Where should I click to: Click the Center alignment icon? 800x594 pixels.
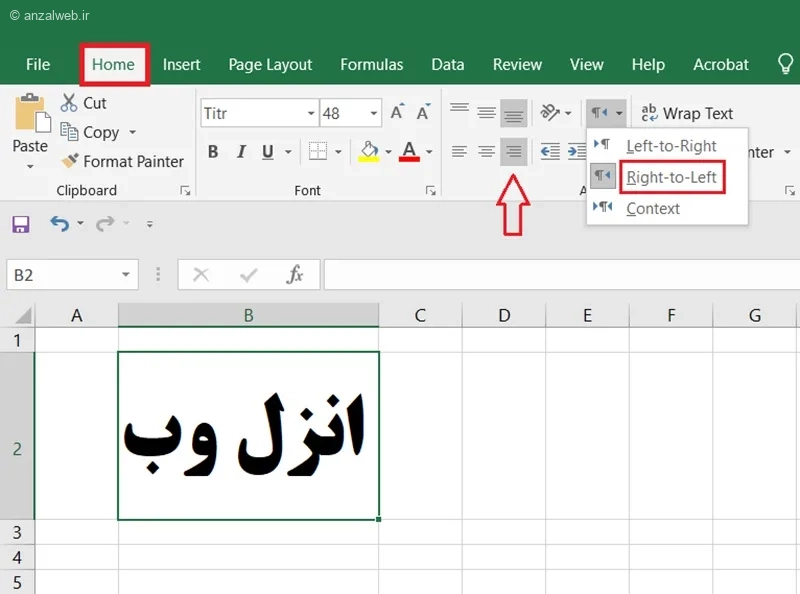[x=486, y=152]
